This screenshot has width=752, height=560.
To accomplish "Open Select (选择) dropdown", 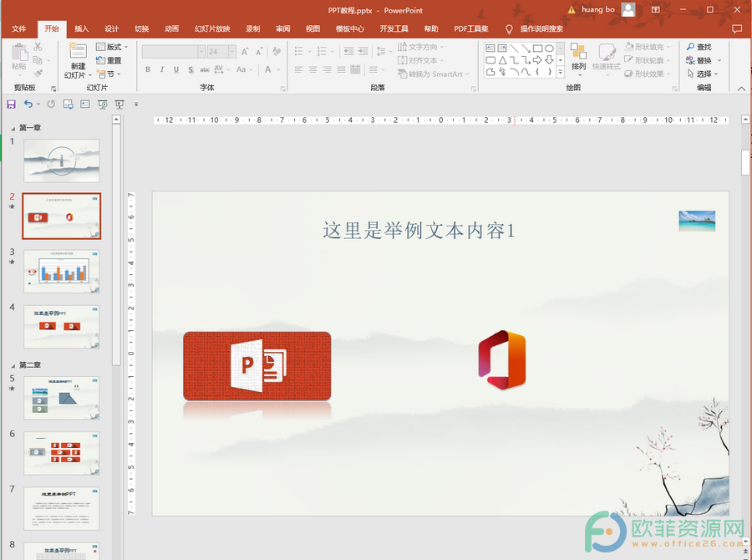I will click(x=703, y=74).
